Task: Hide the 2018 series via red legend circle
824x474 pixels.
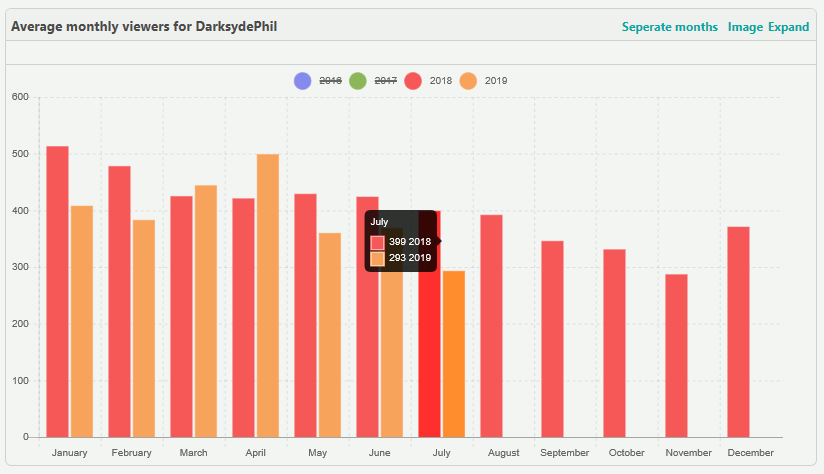Action: (413, 81)
